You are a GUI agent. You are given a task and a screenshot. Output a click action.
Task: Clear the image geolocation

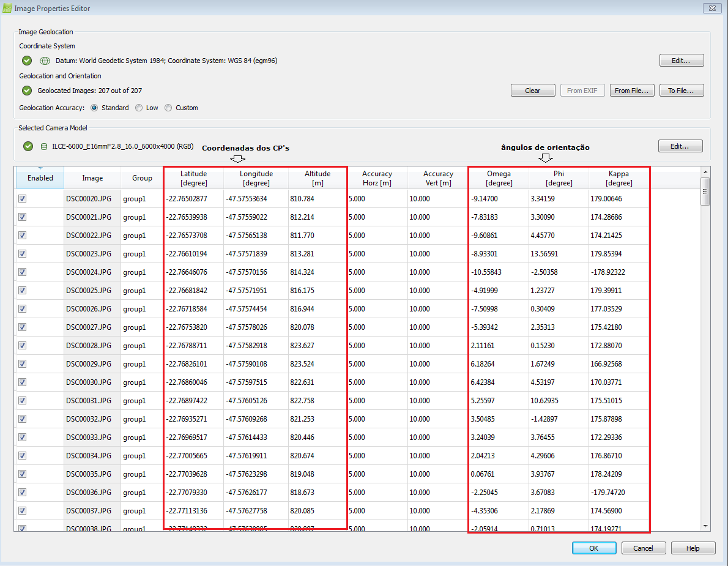coord(532,91)
